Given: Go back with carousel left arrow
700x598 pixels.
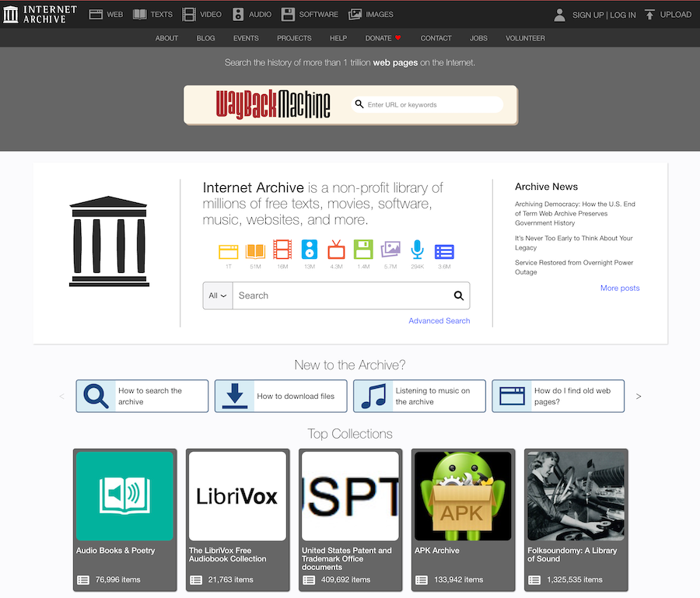Looking at the screenshot, I should [x=61, y=397].
